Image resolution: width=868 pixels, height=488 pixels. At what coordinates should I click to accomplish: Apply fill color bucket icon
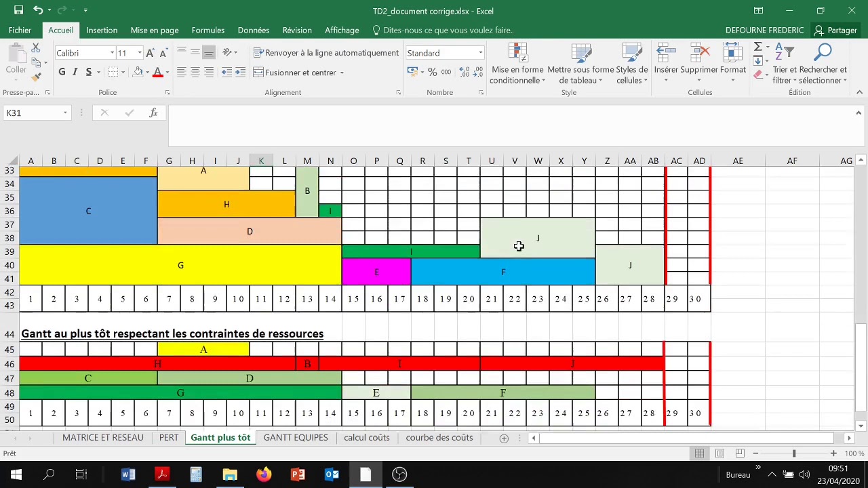[x=138, y=72]
